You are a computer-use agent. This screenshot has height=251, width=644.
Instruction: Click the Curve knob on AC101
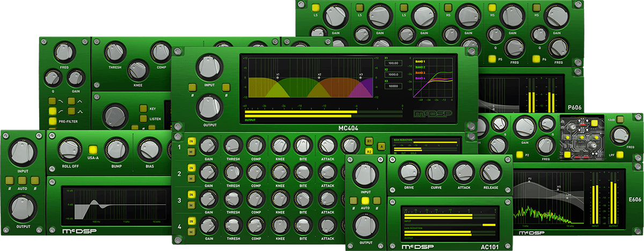click(436, 171)
